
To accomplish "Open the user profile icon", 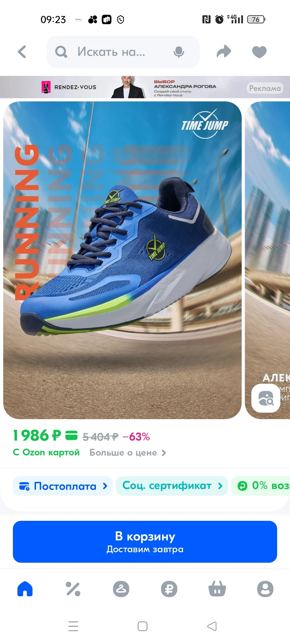I will (x=265, y=589).
